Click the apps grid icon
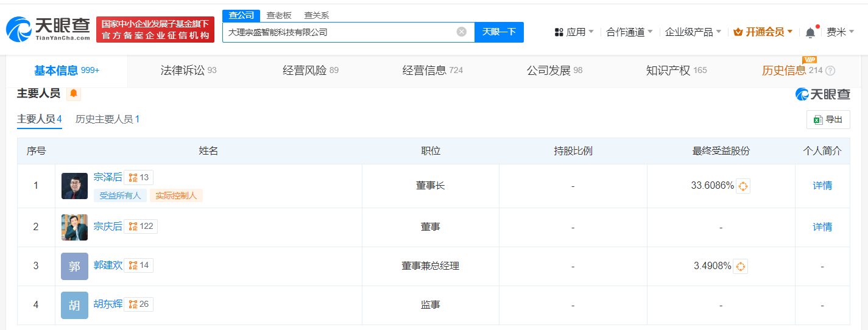The width and height of the screenshot is (868, 330). tap(559, 32)
